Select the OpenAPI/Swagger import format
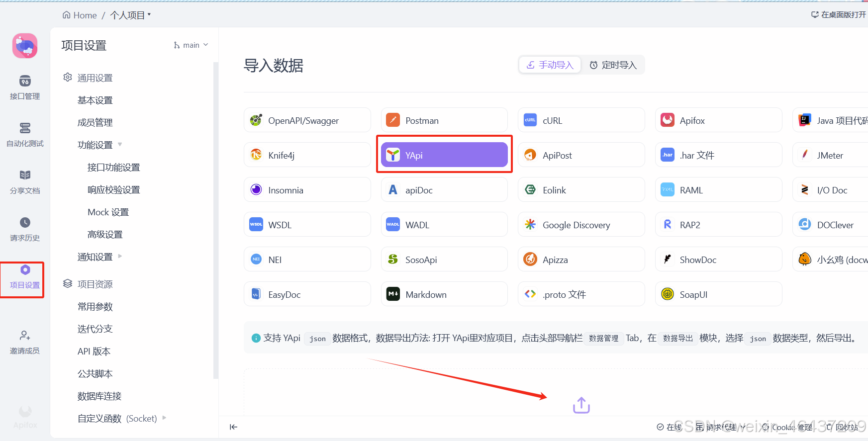This screenshot has width=868, height=441. click(x=307, y=120)
